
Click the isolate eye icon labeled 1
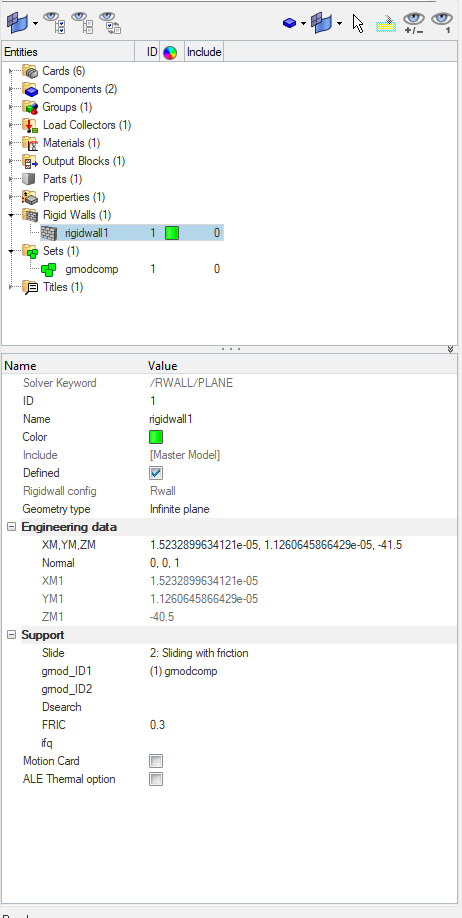click(x=442, y=23)
